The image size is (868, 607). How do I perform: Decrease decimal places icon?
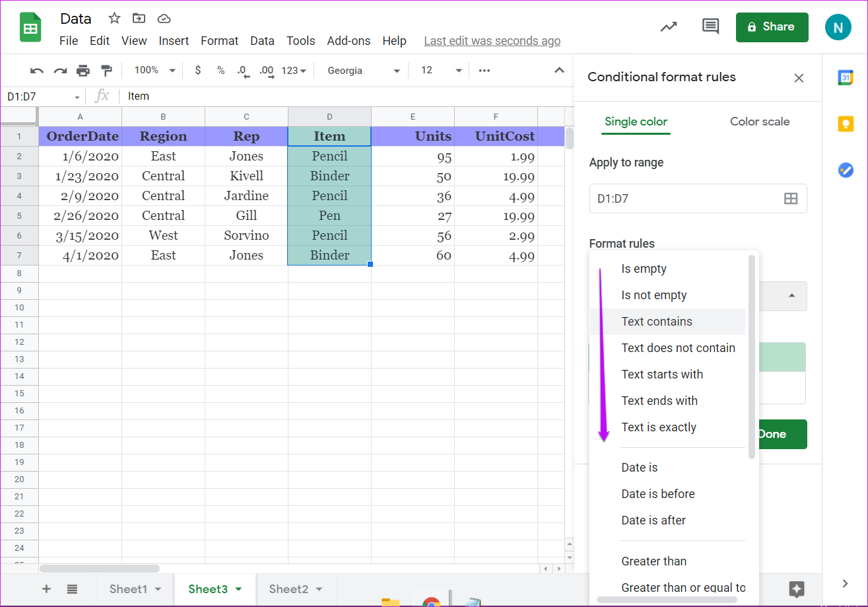click(243, 71)
